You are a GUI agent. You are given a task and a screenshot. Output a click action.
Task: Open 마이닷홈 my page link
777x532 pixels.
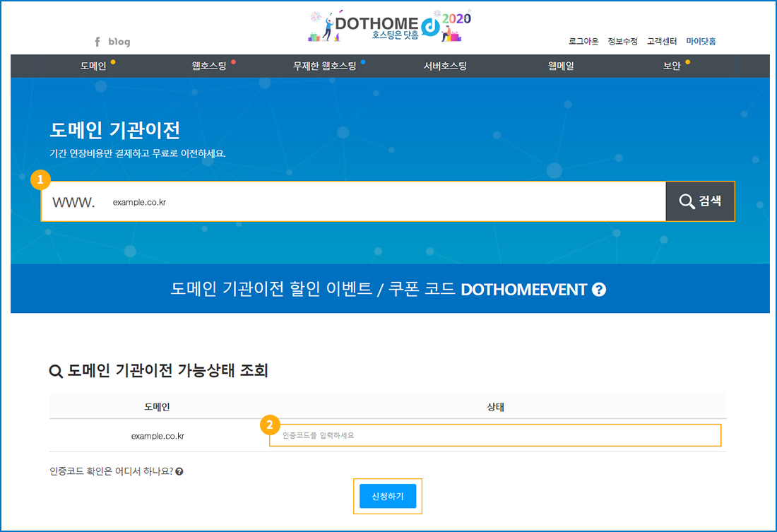(701, 41)
